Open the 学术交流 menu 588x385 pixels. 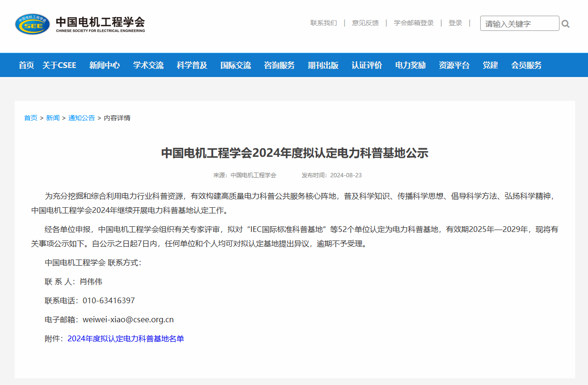tap(148, 65)
